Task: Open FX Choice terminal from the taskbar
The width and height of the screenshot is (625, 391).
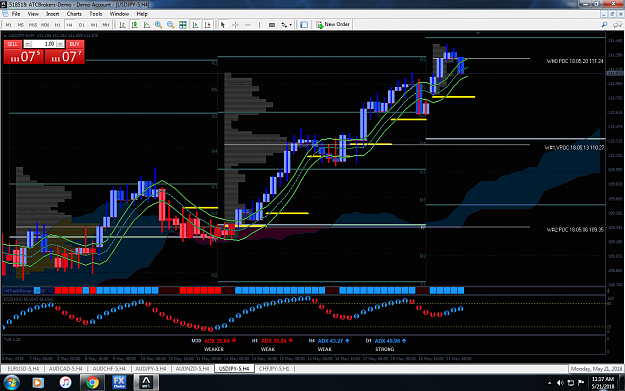Action: point(119,383)
